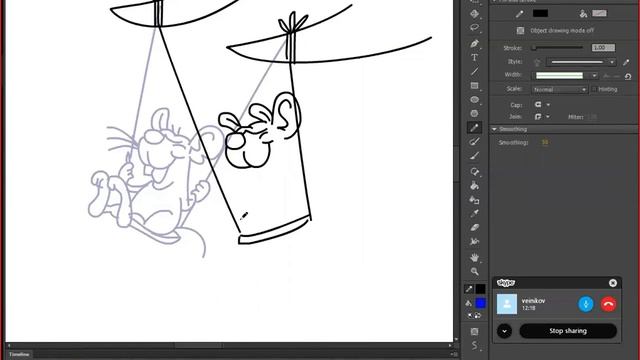
Task: Select the Text tool
Action: pos(474,58)
